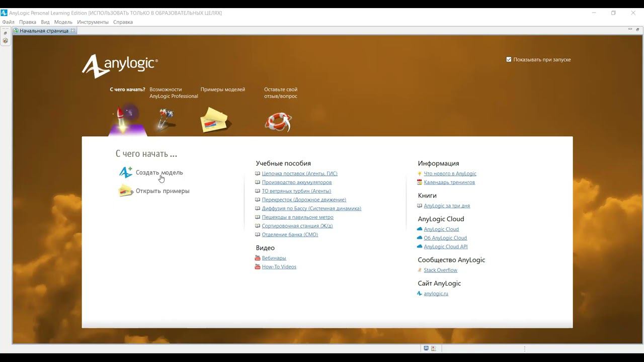Open Календарь тренингов link
This screenshot has height=362, width=644.
(449, 182)
